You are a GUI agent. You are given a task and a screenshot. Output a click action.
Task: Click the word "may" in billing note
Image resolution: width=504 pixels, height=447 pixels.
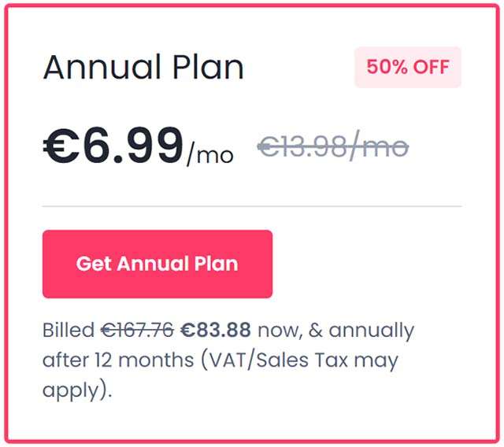pyautogui.click(x=376, y=360)
